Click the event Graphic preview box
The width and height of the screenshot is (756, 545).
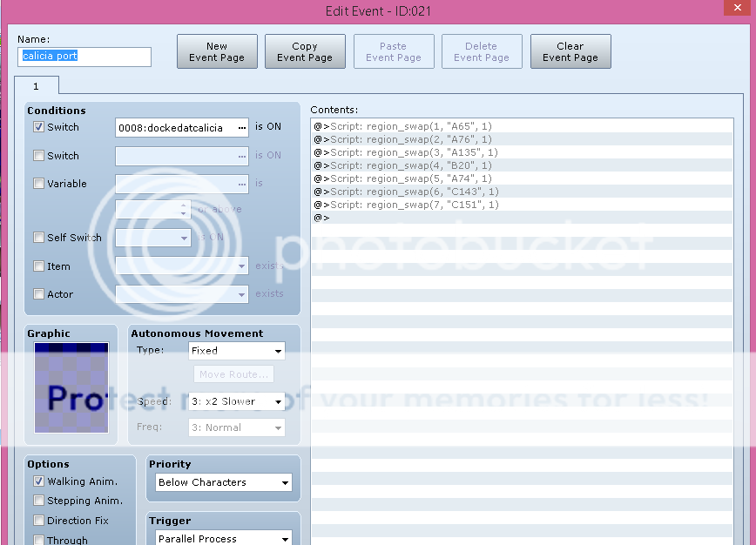coord(71,387)
